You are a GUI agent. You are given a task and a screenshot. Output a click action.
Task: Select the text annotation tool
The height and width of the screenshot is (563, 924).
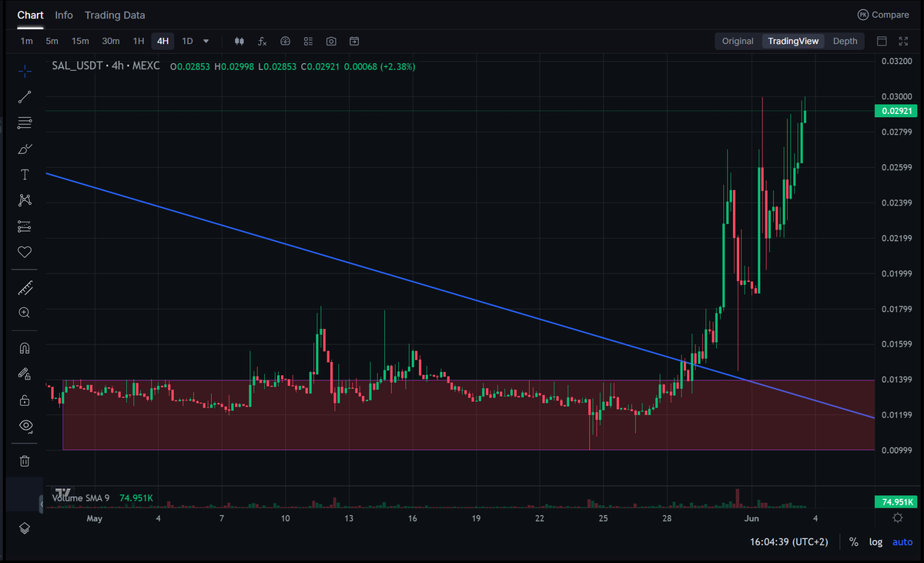tap(25, 175)
